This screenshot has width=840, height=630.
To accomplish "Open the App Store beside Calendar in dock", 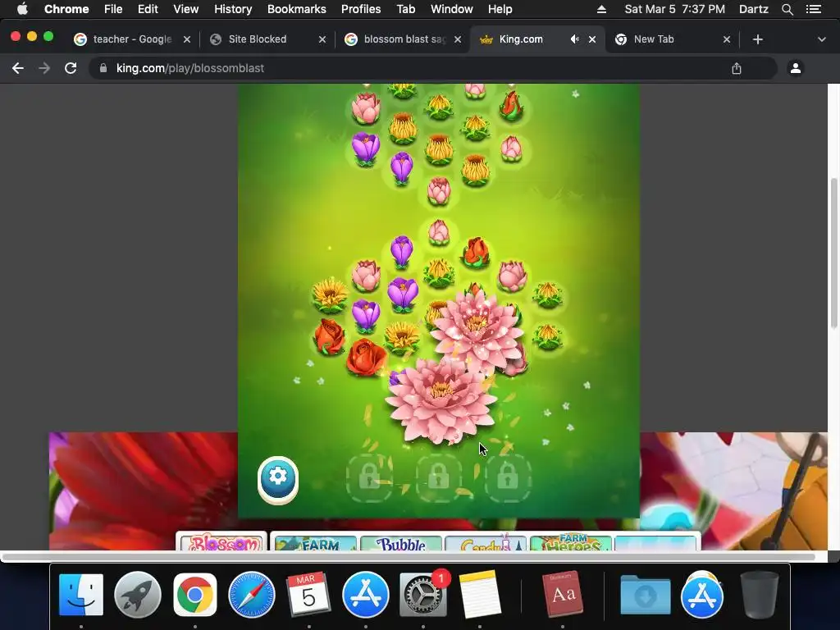I will pyautogui.click(x=366, y=595).
